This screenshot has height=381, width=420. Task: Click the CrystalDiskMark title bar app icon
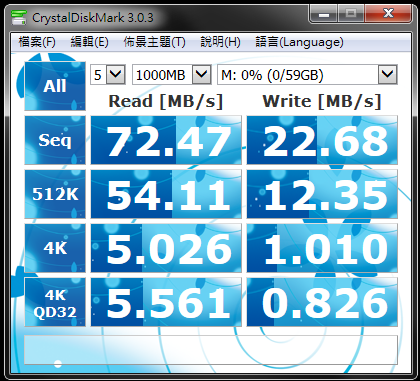[x=19, y=17]
